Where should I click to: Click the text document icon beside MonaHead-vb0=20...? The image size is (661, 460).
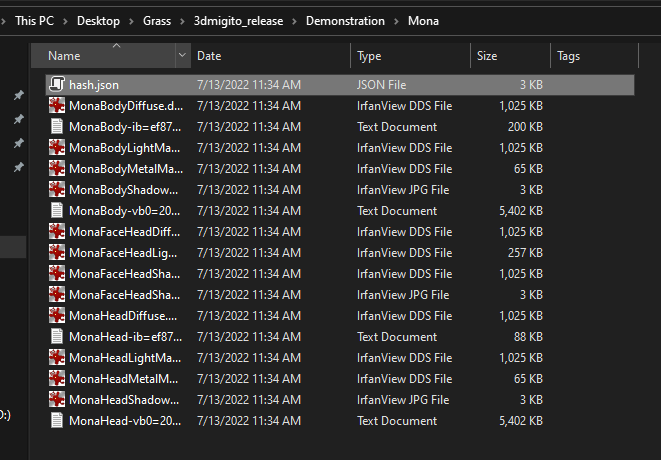(57, 421)
